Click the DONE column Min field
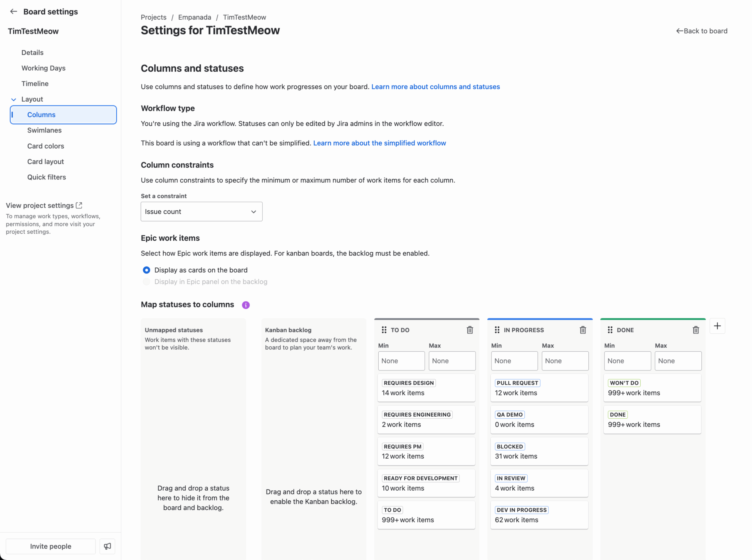 click(x=627, y=361)
